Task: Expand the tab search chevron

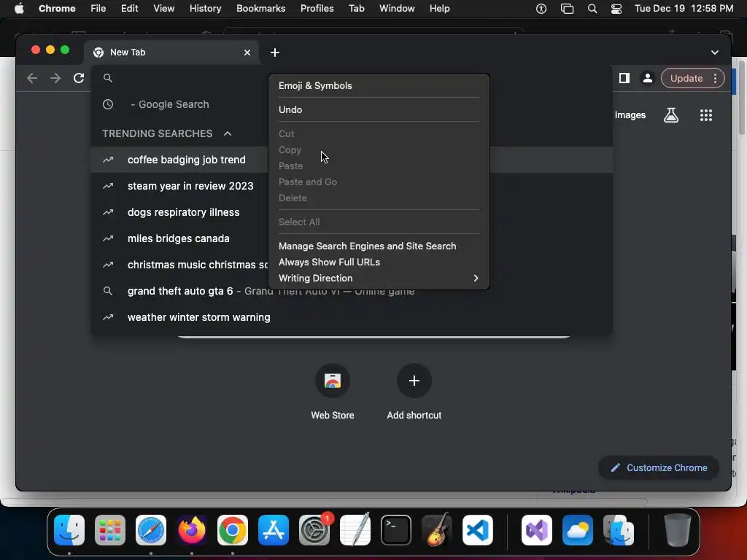Action: coord(715,52)
